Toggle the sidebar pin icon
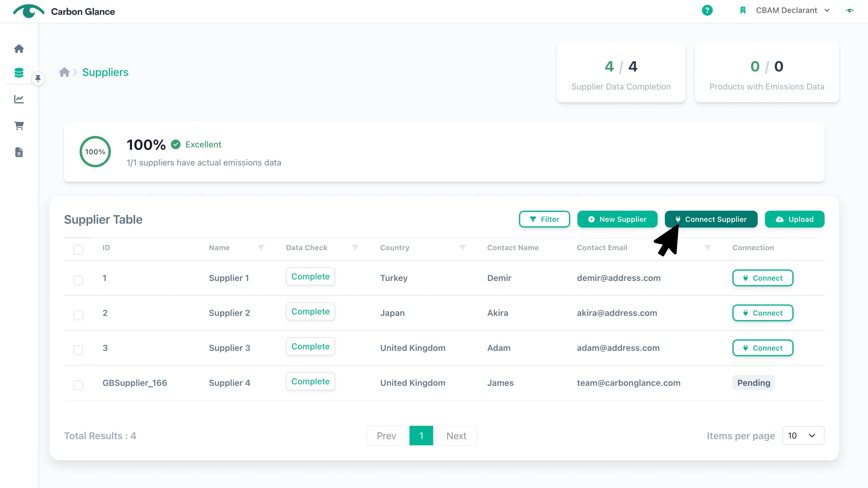The width and height of the screenshot is (868, 488). point(38,78)
